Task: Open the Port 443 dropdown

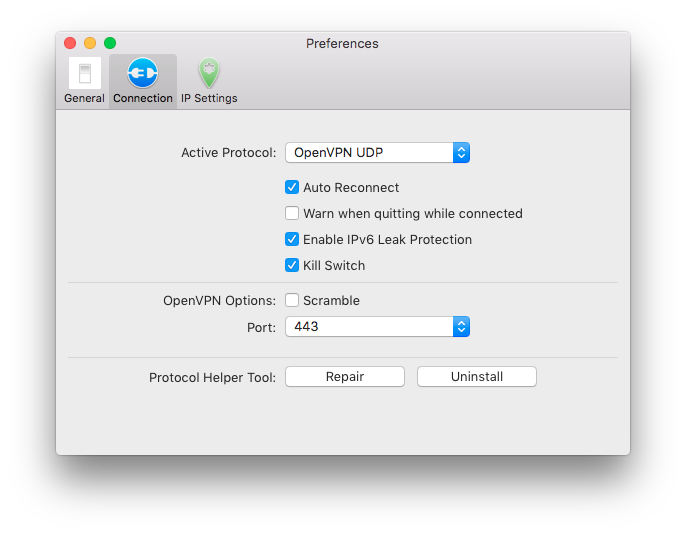Action: coord(378,327)
